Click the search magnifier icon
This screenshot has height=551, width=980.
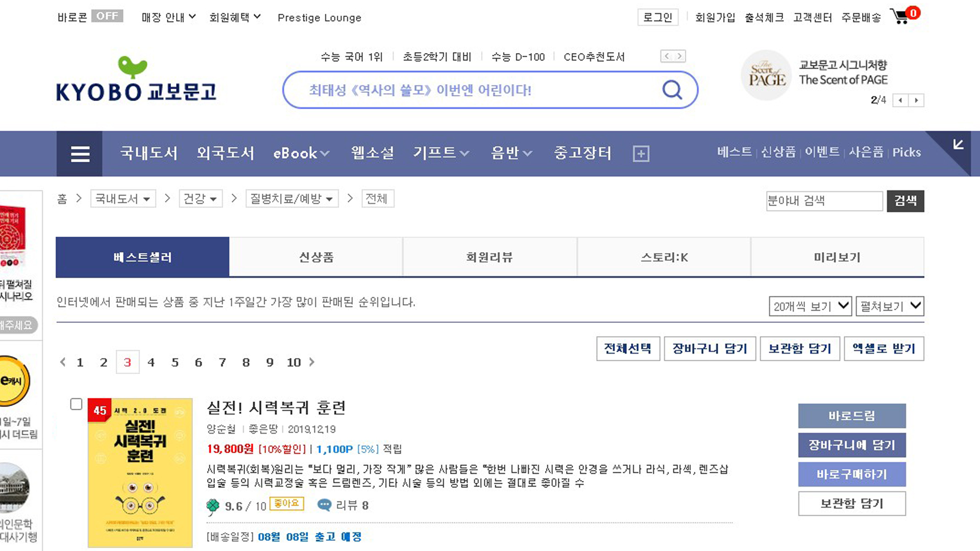click(672, 90)
